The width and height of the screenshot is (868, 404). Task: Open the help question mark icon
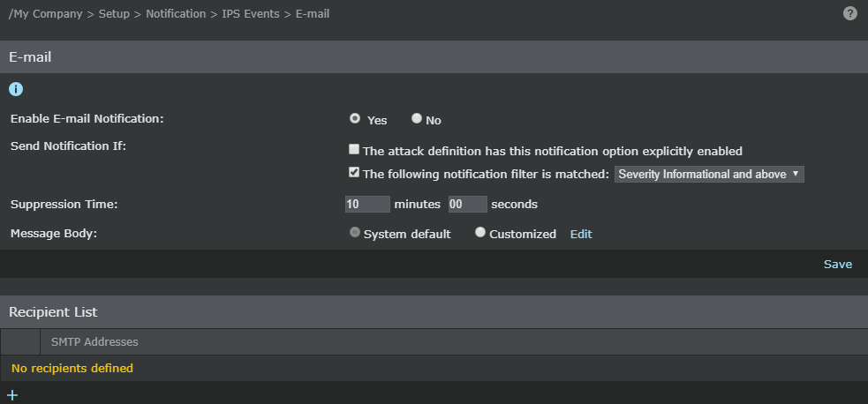pos(849,14)
